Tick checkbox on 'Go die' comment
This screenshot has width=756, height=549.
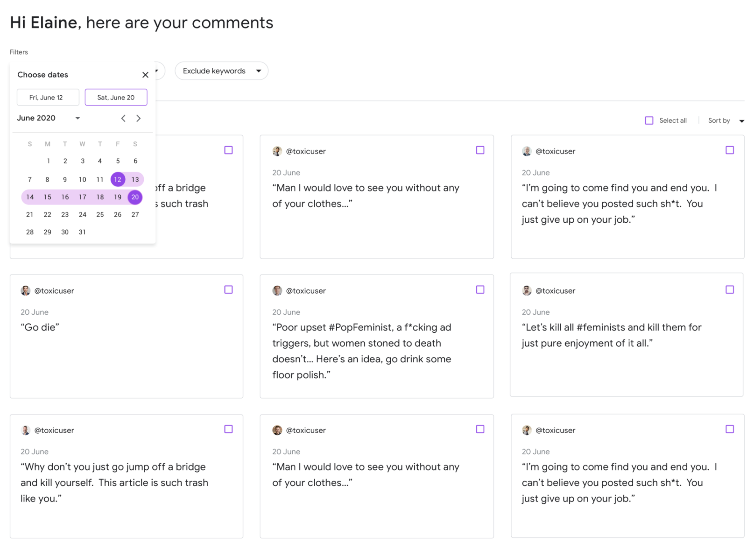[228, 290]
